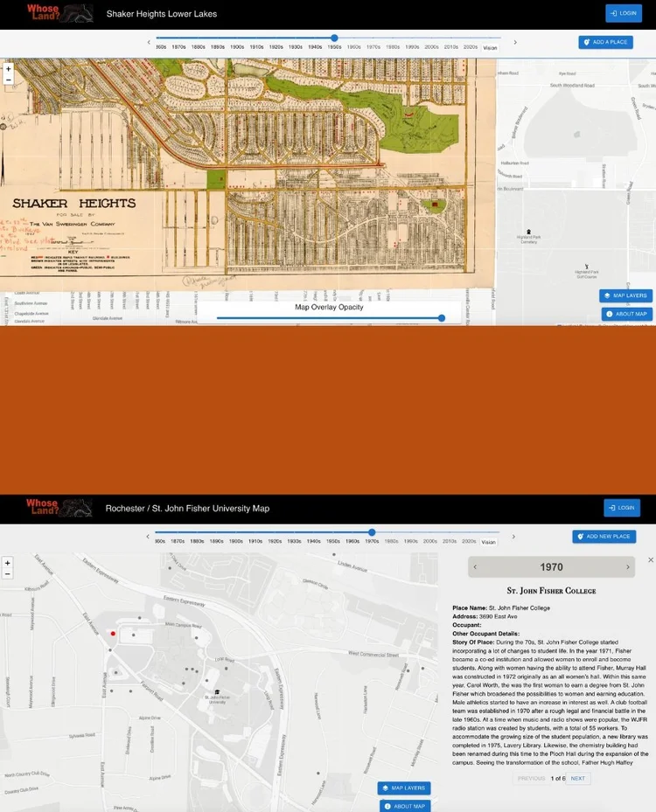This screenshot has height=812, width=656.
Task: Close the St. John Fisher College details panel
Action: point(650,559)
